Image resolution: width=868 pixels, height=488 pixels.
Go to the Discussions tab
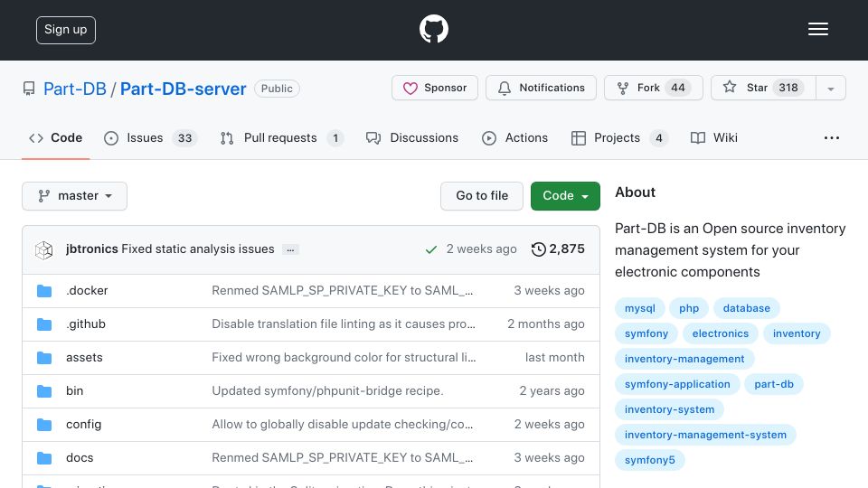[x=412, y=137]
